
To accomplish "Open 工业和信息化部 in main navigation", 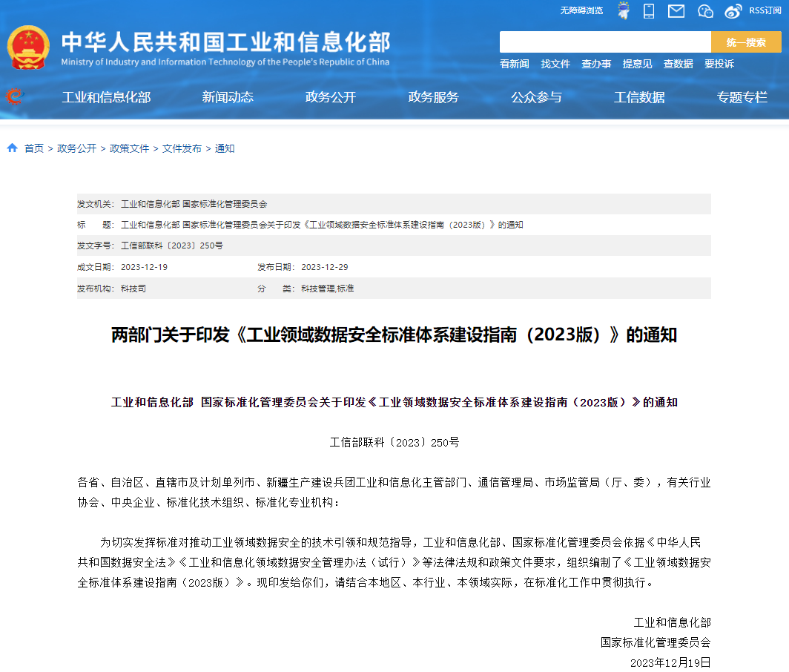I will coord(106,97).
